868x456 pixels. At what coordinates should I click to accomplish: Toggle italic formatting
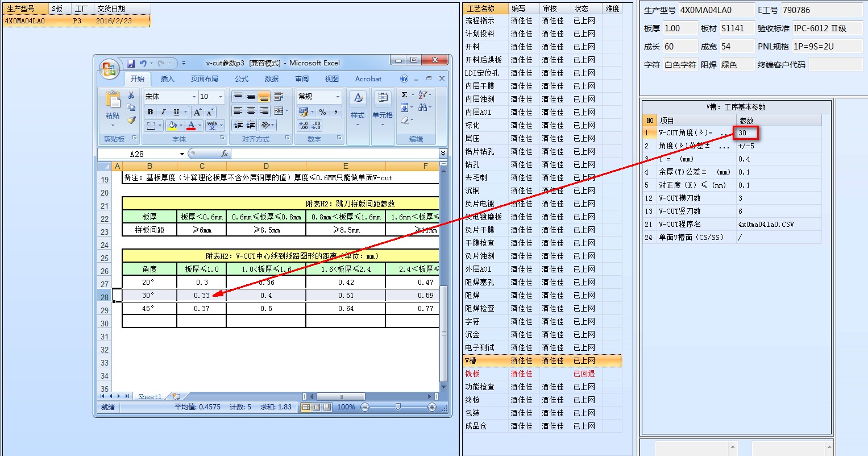coord(163,112)
